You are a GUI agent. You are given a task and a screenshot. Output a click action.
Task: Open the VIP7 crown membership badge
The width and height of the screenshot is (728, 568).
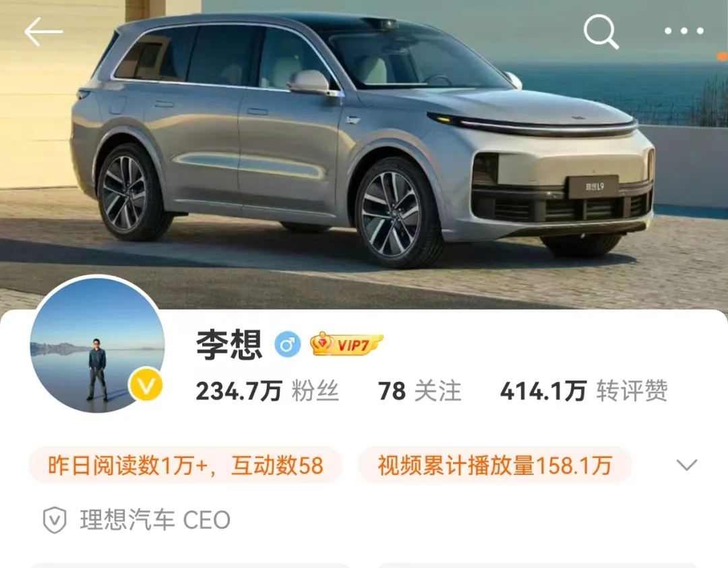[x=346, y=345]
